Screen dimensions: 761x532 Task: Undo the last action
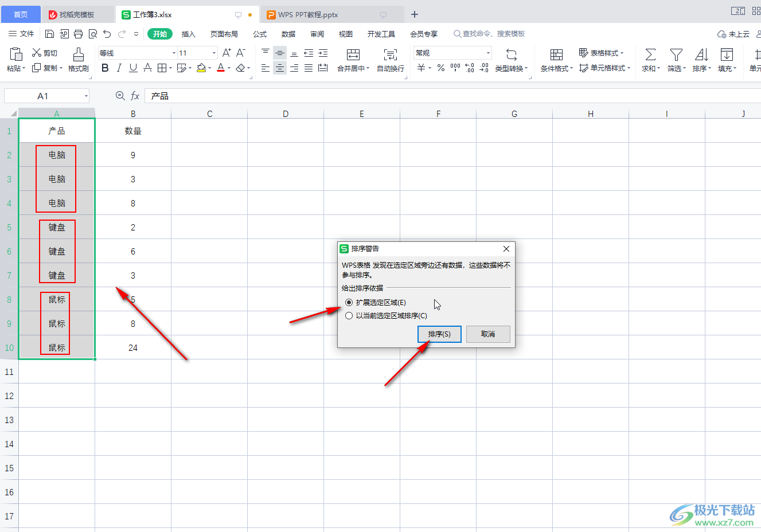pos(107,34)
